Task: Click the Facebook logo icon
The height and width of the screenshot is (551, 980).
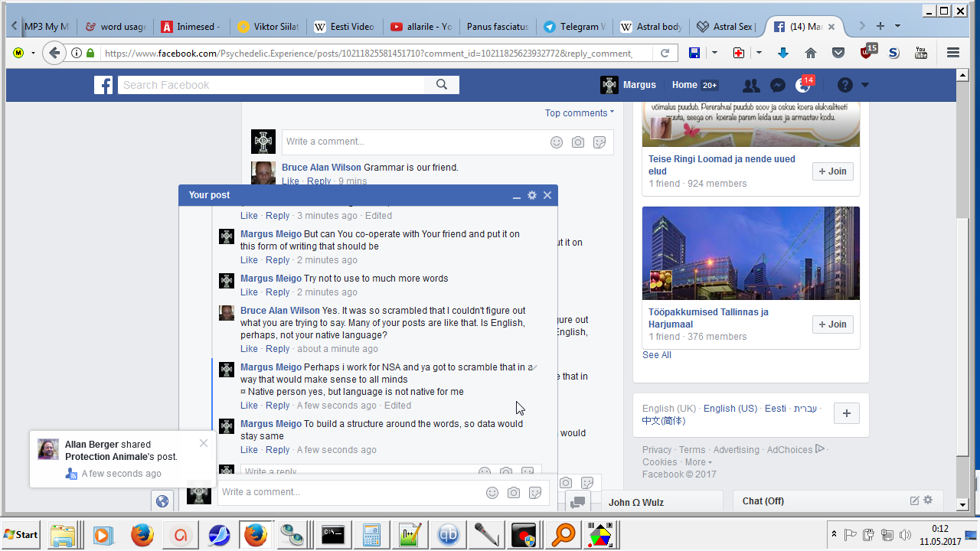Action: pyautogui.click(x=103, y=85)
